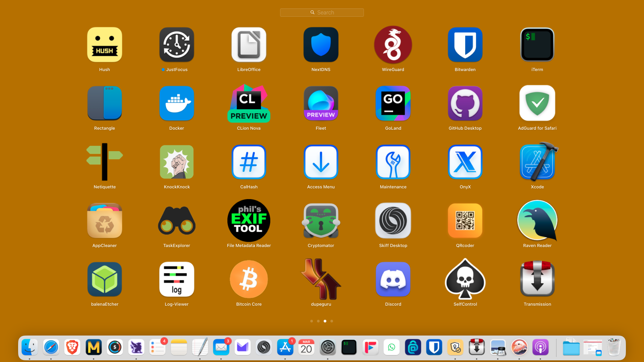The width and height of the screenshot is (644, 362).
Task: Open the Log-Viewer app
Action: (x=177, y=279)
